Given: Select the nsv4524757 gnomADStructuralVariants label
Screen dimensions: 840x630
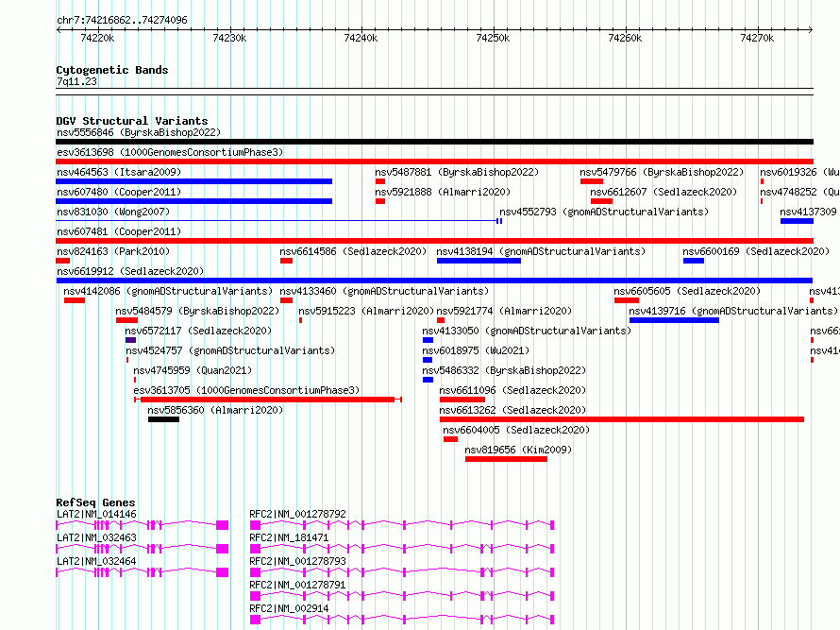Looking at the screenshot, I should tap(230, 350).
